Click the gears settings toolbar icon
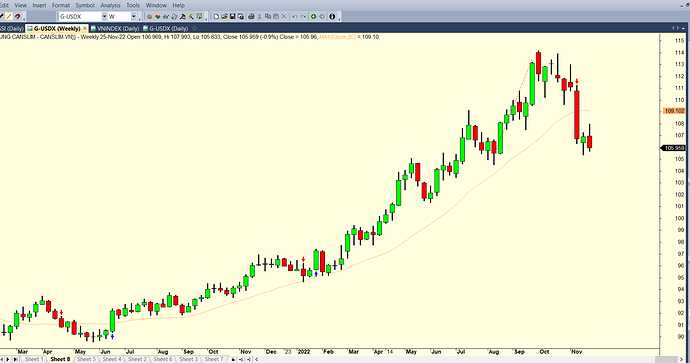 tap(174, 17)
